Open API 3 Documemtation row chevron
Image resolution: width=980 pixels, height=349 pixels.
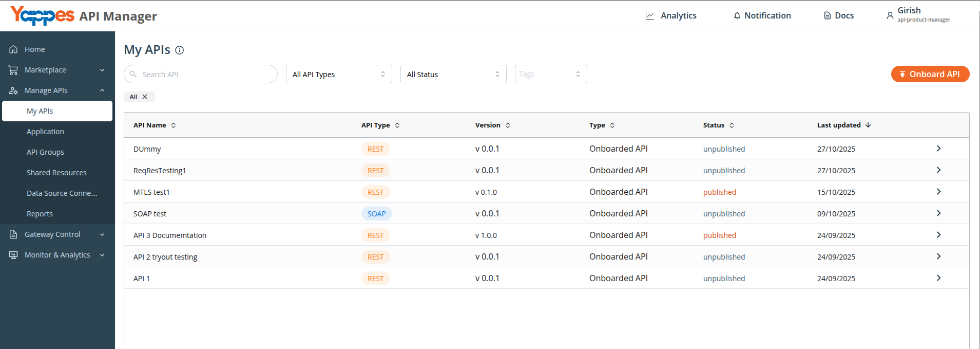[x=938, y=235]
